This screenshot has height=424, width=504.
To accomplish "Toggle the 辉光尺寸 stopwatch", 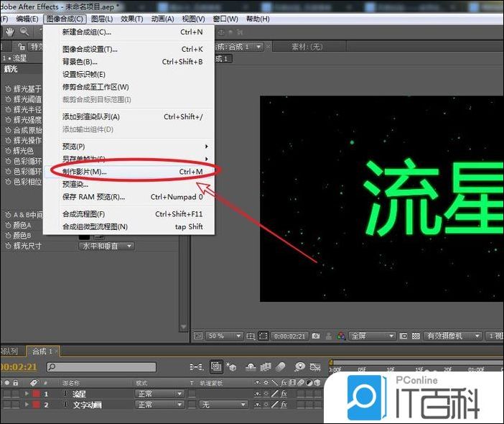I will (x=8, y=246).
